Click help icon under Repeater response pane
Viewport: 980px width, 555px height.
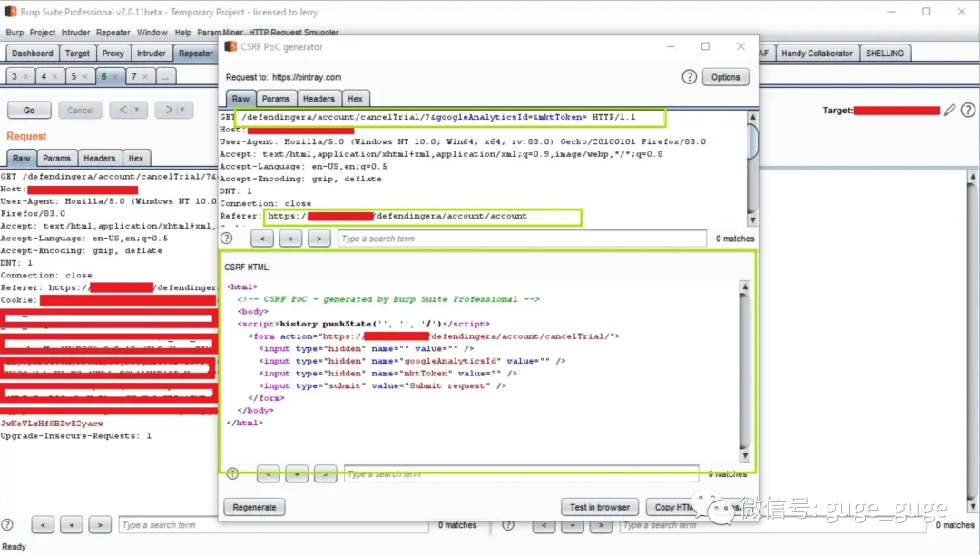pyautogui.click(x=508, y=525)
